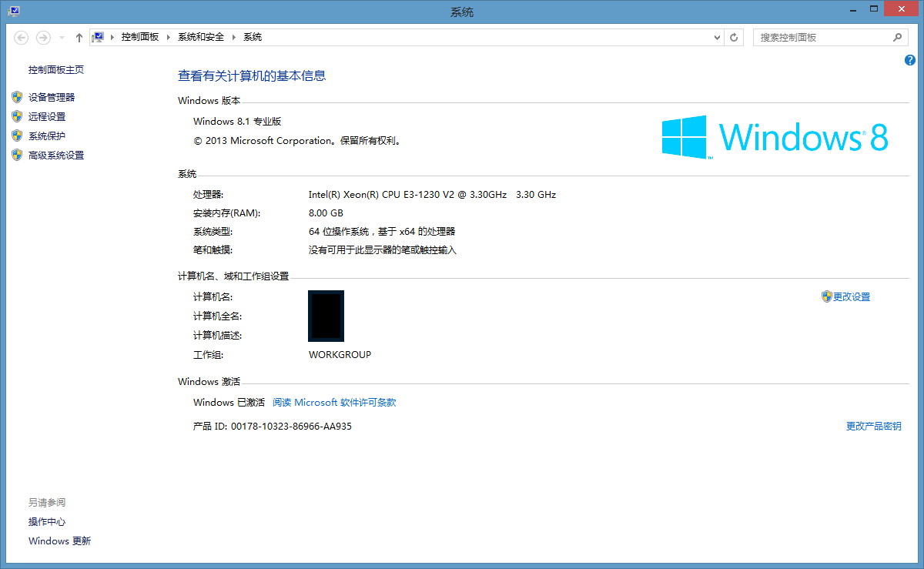Select 系统 breadcrumb in address bar
The width and height of the screenshot is (924, 569).
click(x=253, y=37)
